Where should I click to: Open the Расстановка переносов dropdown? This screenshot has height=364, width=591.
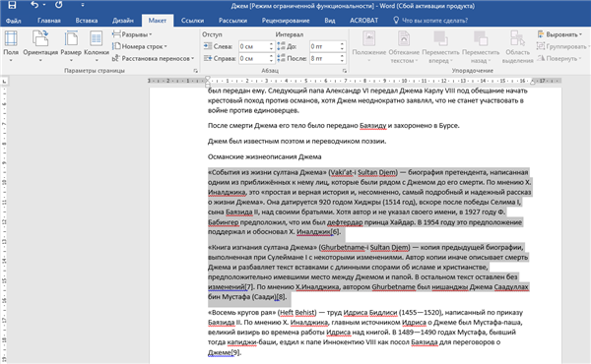(153, 58)
